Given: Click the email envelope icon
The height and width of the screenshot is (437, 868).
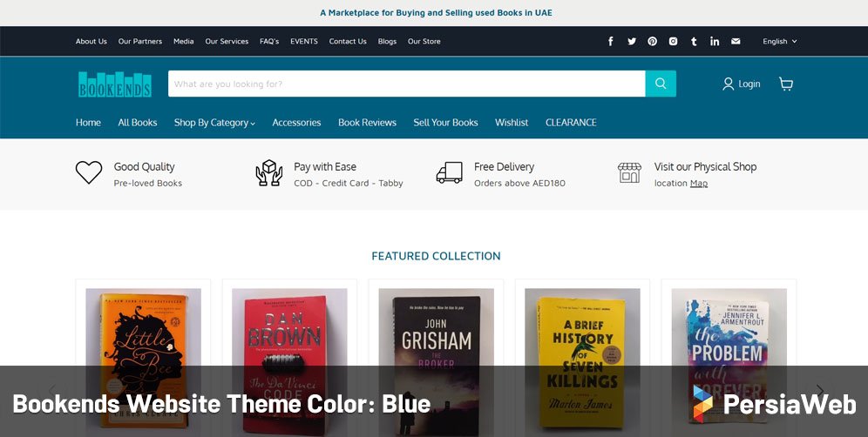Looking at the screenshot, I should [736, 42].
